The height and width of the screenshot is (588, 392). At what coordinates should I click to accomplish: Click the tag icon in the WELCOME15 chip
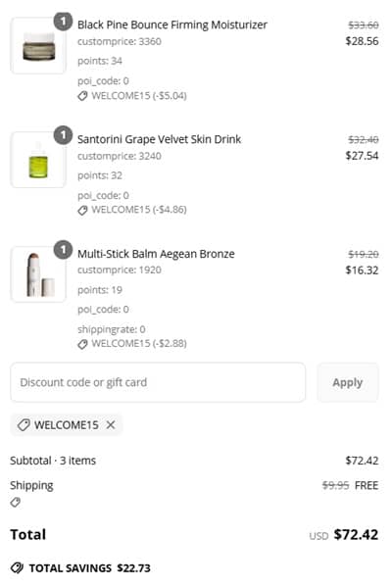(x=24, y=425)
